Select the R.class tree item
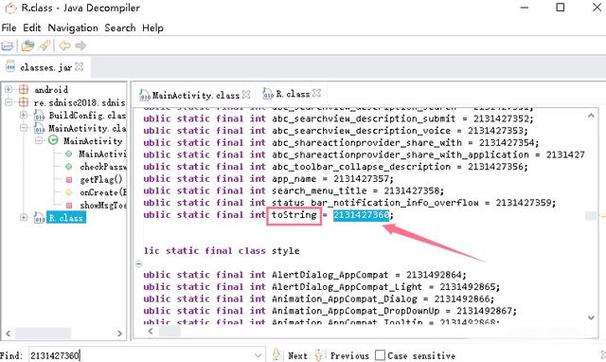The image size is (606, 362). (x=66, y=218)
